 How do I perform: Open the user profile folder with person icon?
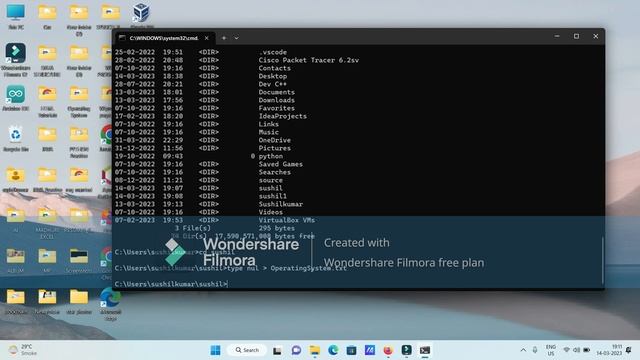click(16, 180)
